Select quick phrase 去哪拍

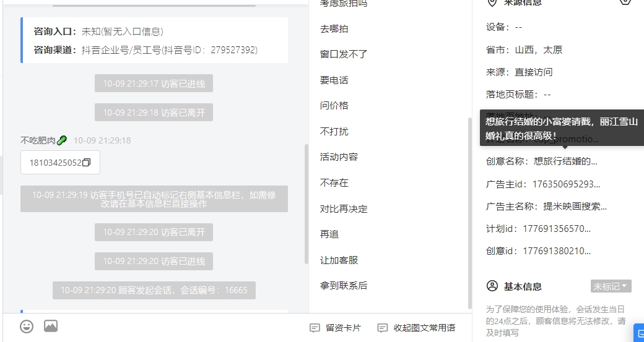click(334, 29)
